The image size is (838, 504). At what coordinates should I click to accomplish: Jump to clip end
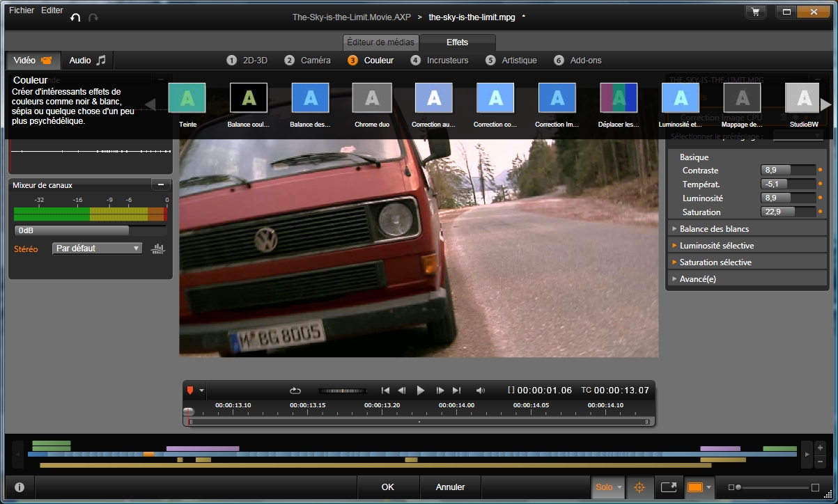457,391
